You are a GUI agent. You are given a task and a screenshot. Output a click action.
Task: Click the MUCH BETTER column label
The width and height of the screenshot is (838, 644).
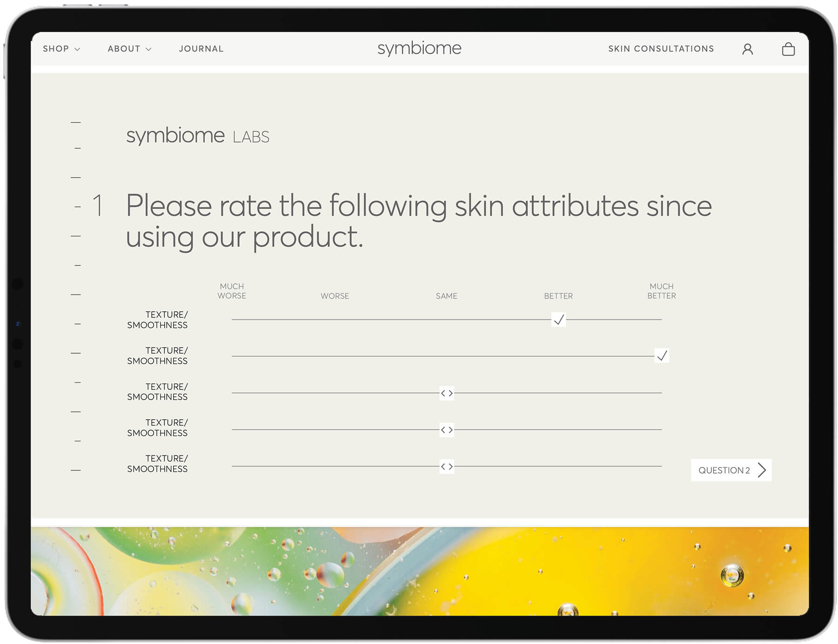[662, 291]
